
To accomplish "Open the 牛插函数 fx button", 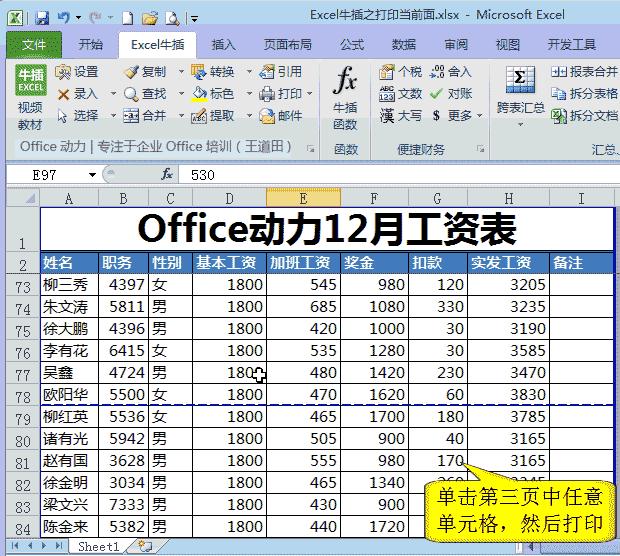I will point(345,98).
